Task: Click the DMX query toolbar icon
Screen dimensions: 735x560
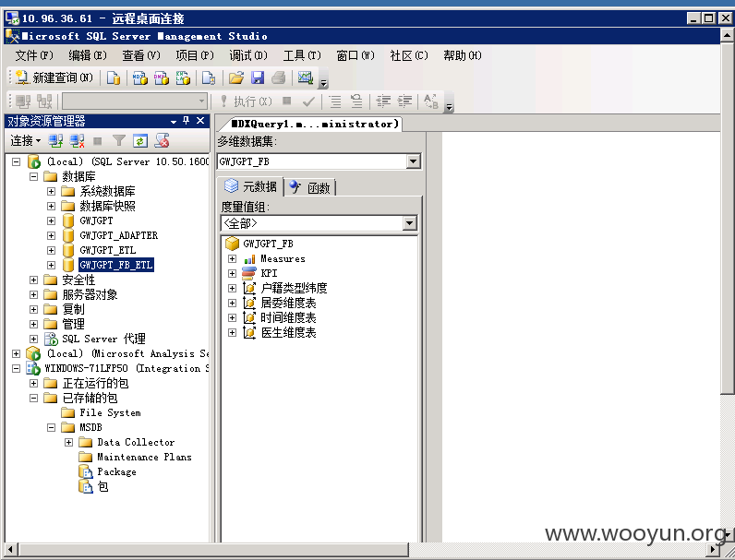Action: [x=161, y=77]
